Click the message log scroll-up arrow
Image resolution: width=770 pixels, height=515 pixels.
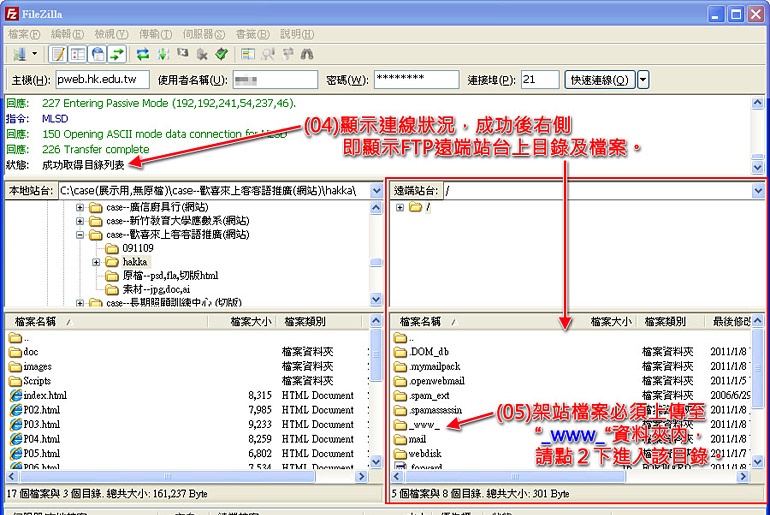tap(758, 103)
